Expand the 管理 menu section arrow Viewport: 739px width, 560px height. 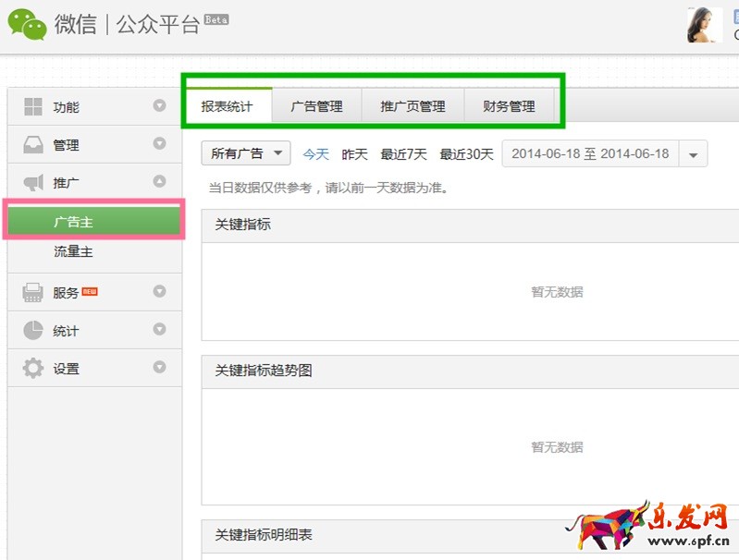(x=159, y=144)
